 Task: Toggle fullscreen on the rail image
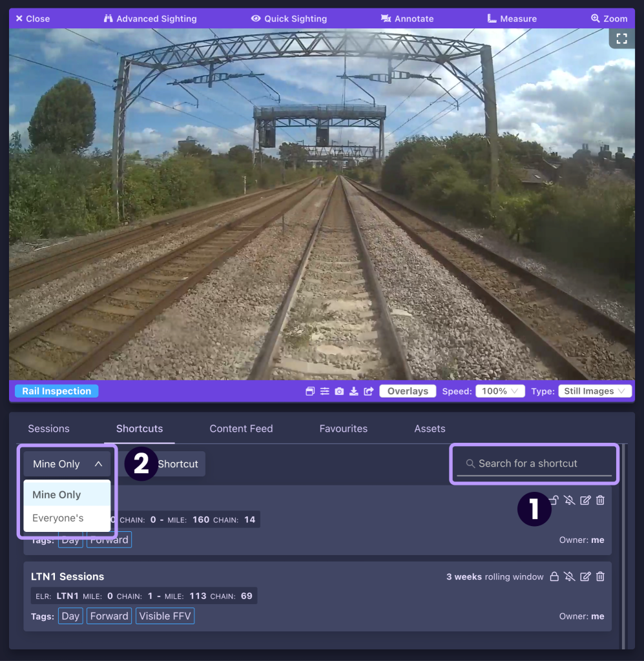click(621, 39)
